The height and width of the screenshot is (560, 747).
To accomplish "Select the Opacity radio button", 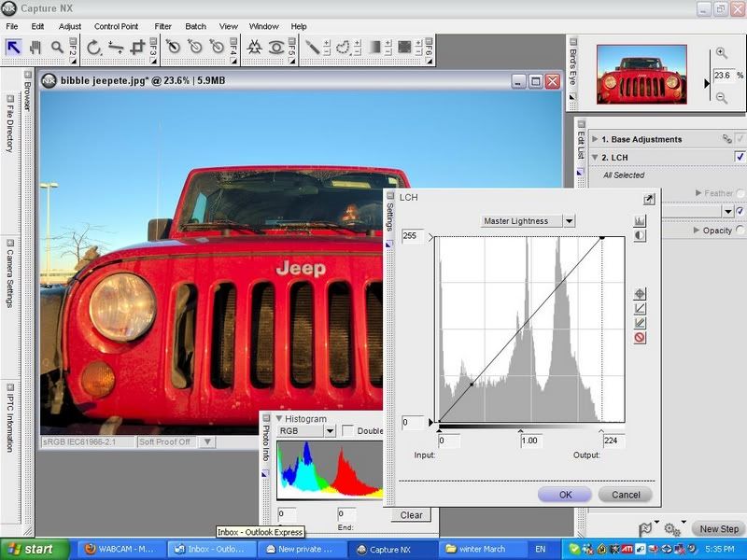I will (740, 231).
